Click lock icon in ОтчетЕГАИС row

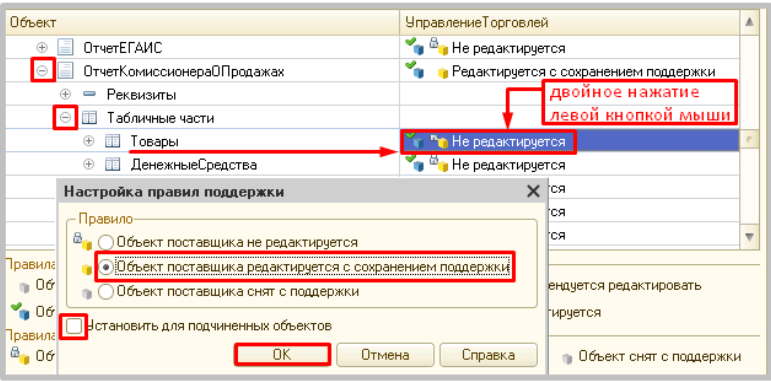click(439, 47)
